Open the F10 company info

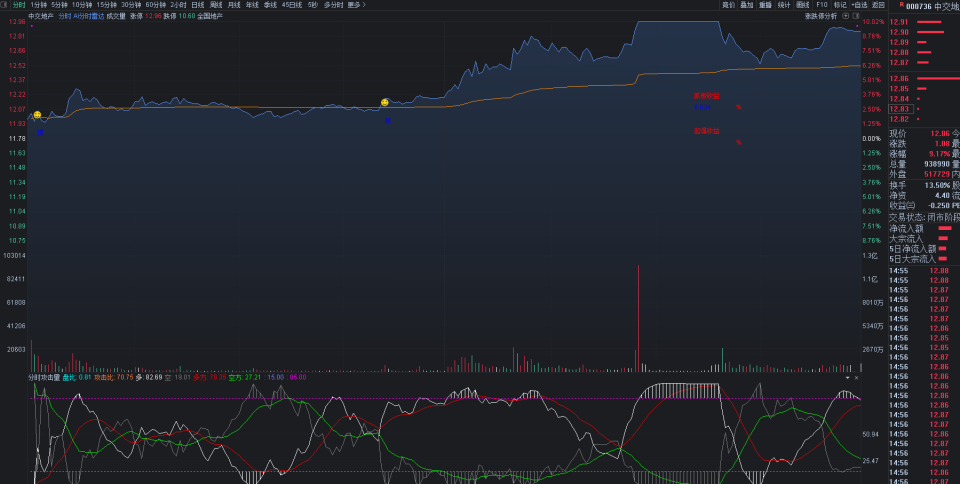coord(822,5)
